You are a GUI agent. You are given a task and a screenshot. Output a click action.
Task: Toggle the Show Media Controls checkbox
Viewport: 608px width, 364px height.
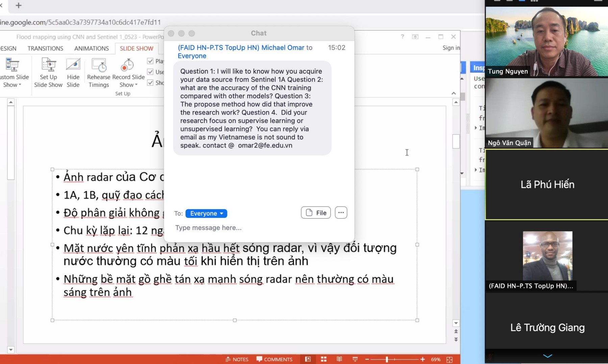point(150,83)
